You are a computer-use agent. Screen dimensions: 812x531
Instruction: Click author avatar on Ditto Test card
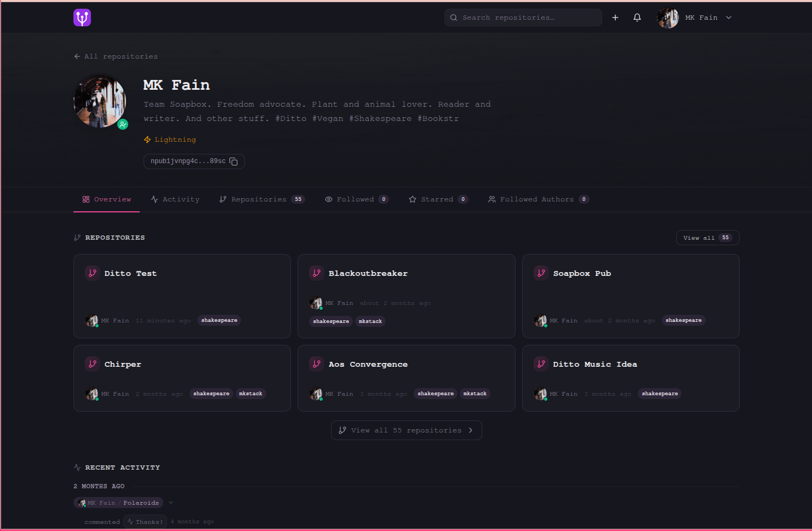92,321
